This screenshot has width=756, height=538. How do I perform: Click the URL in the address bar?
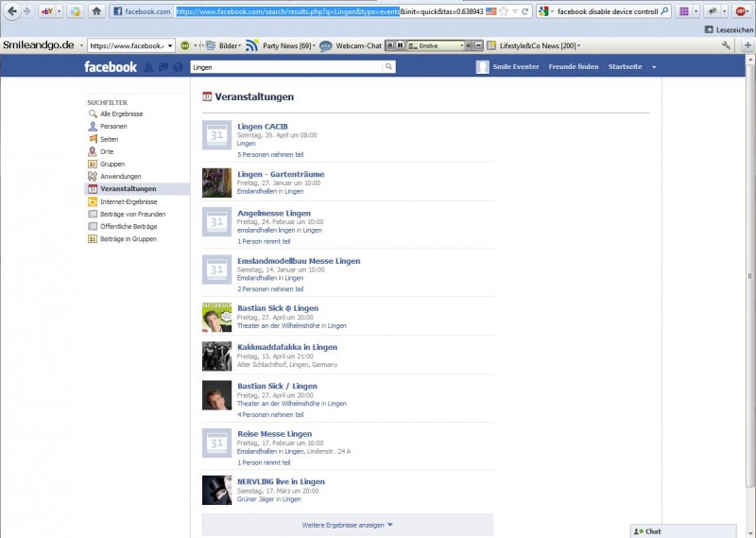pos(329,11)
